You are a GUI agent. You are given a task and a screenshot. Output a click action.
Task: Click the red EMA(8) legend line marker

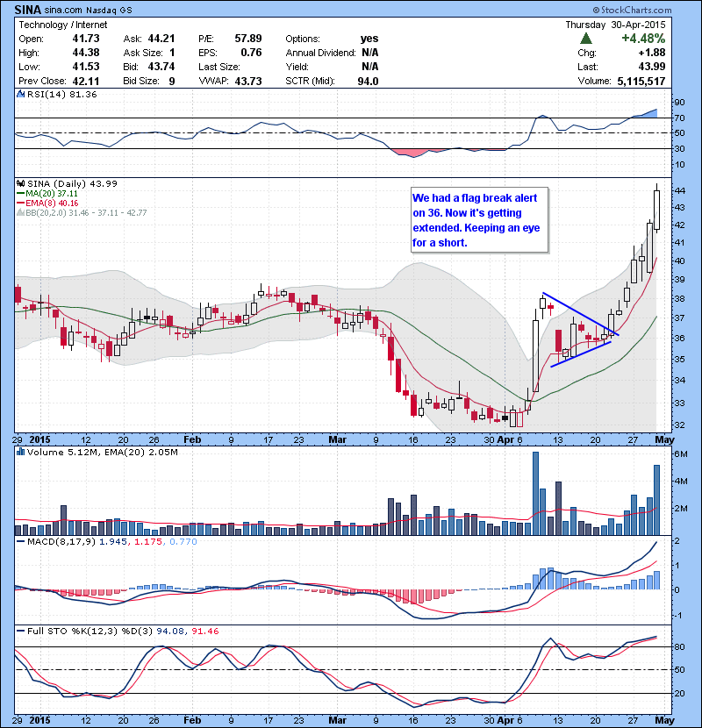20,203
